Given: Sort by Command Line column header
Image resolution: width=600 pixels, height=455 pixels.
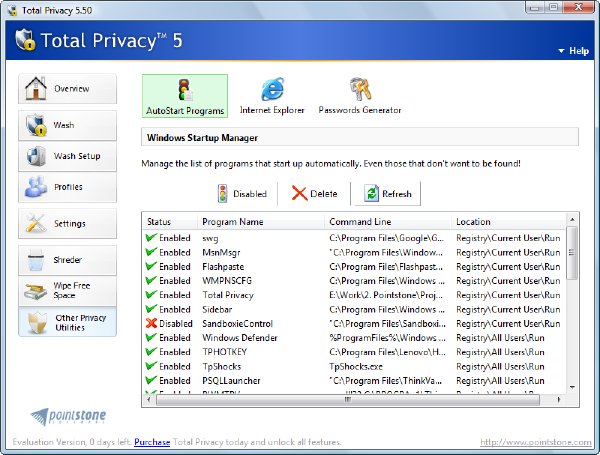Looking at the screenshot, I should point(388,222).
